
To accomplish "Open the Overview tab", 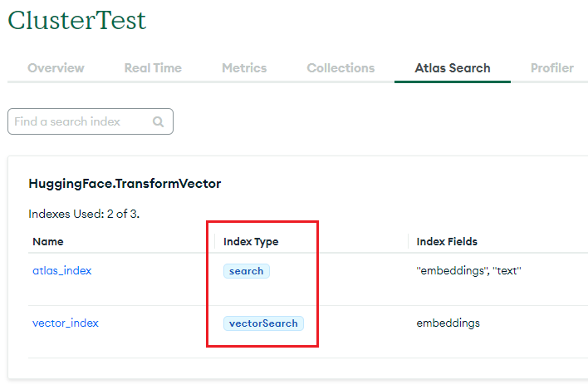I will click(x=56, y=68).
